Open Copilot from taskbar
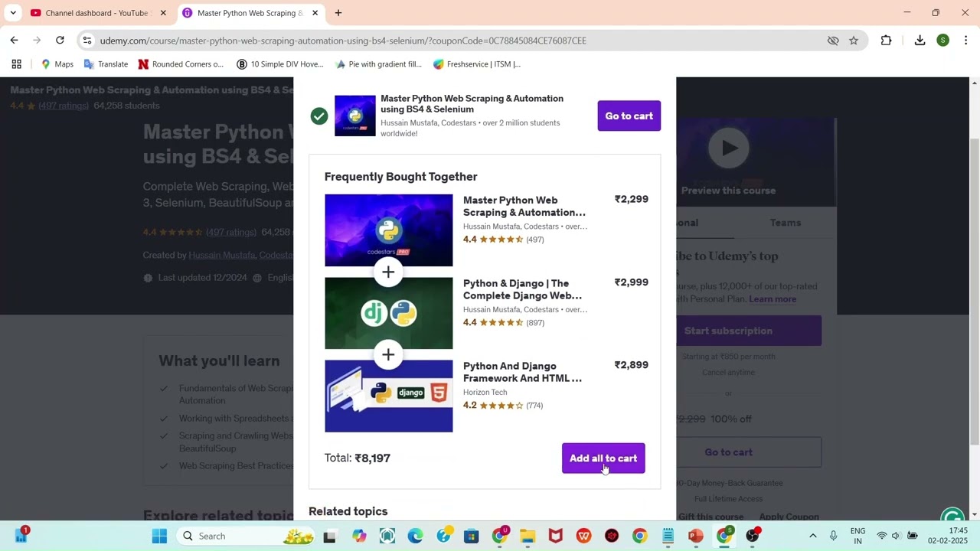 (359, 536)
